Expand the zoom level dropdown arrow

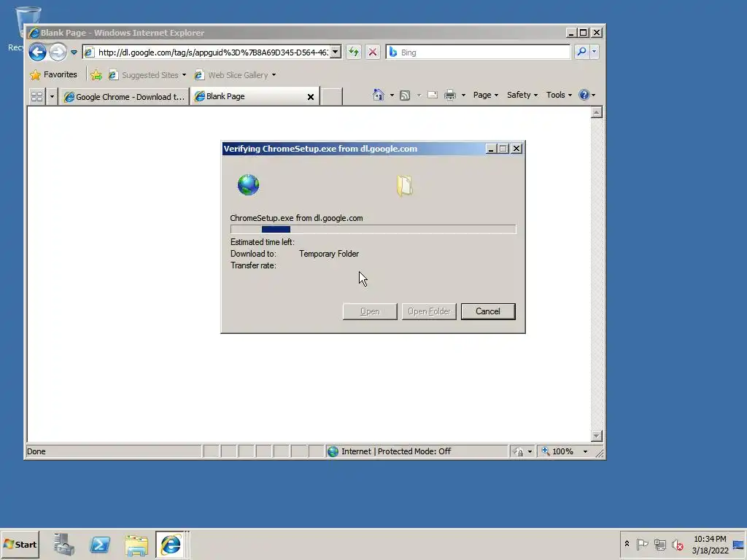[x=585, y=451]
